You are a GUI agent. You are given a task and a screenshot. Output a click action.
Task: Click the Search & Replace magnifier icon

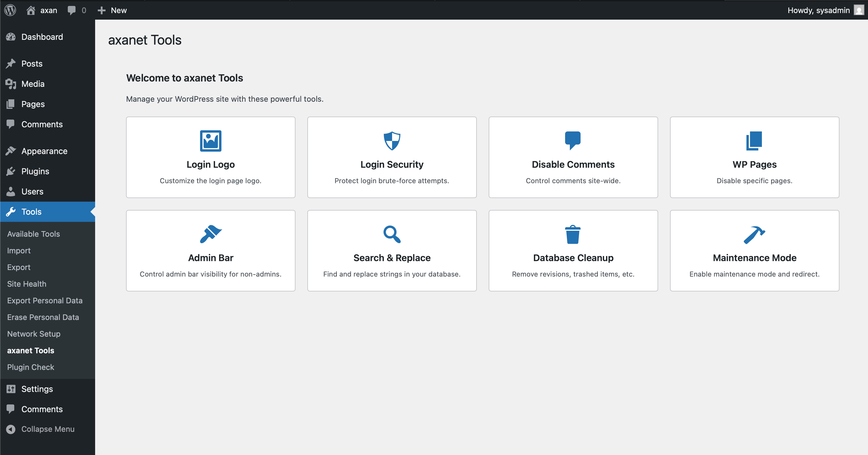tap(392, 234)
